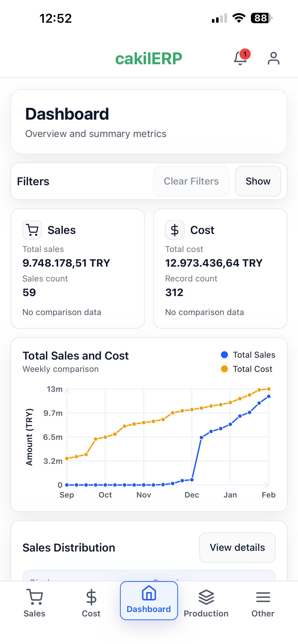Select the Dashboard tab in bottom navigation
Image resolution: width=298 pixels, height=644 pixels.
click(x=149, y=600)
